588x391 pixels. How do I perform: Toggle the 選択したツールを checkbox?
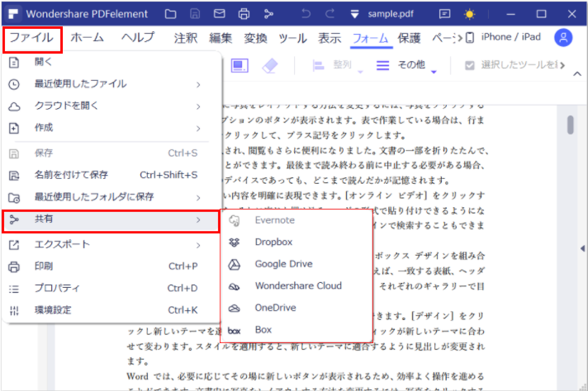tap(470, 65)
